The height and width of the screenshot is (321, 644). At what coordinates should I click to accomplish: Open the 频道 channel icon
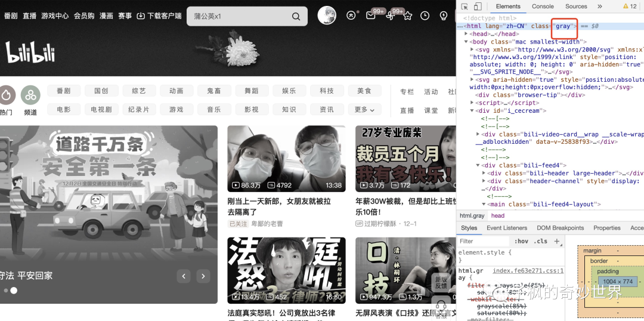click(31, 95)
